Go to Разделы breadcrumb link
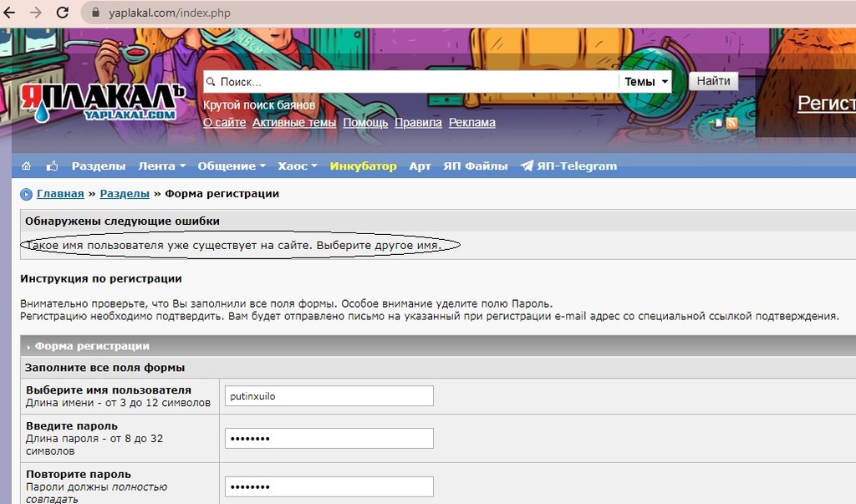856x504 pixels. tap(125, 194)
